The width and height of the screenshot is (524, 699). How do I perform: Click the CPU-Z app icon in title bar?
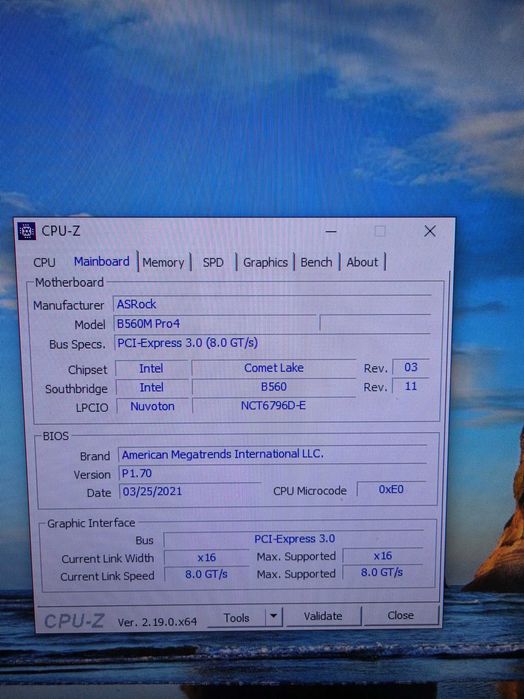[26, 231]
